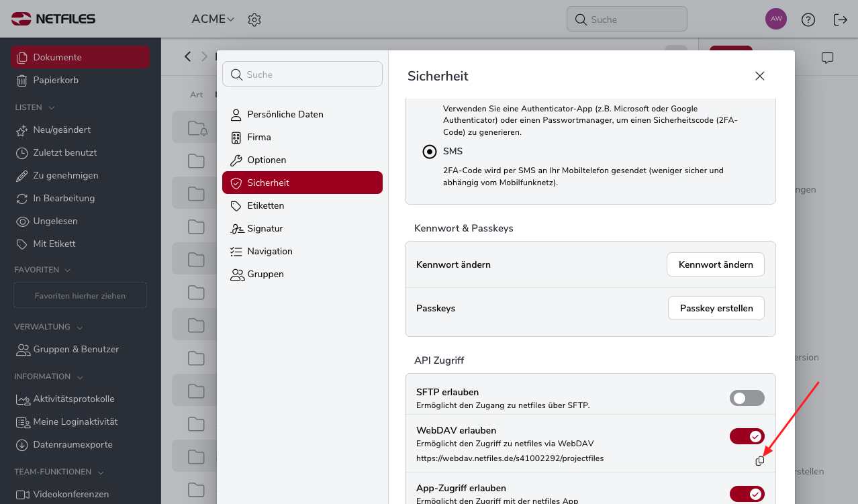
Task: Click the API Zugriff heading
Action: click(x=439, y=360)
